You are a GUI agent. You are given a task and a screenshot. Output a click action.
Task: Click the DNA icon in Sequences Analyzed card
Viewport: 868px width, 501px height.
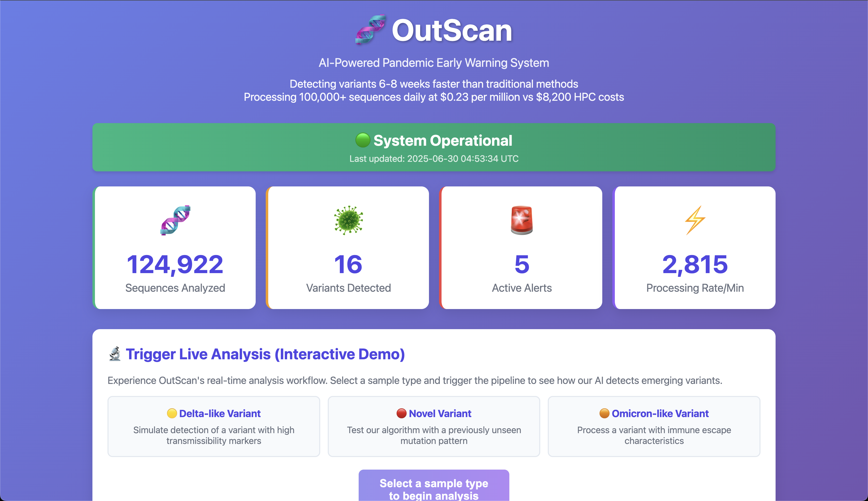pyautogui.click(x=175, y=220)
